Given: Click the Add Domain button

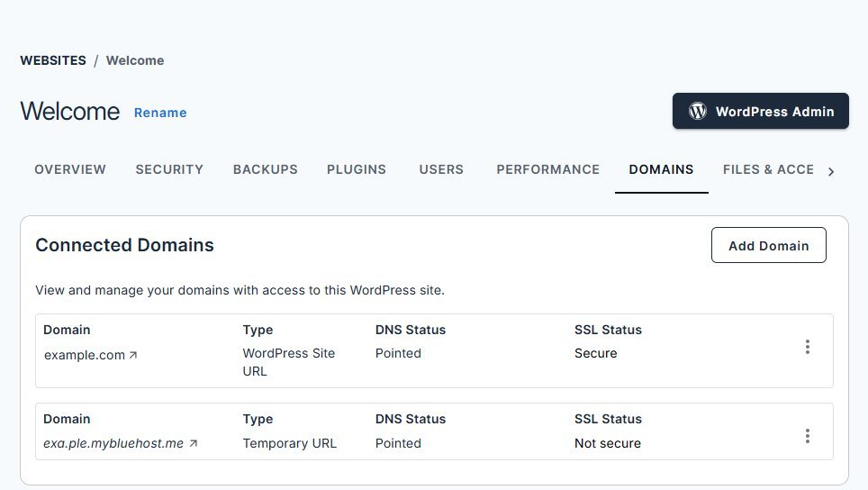Looking at the screenshot, I should (769, 245).
